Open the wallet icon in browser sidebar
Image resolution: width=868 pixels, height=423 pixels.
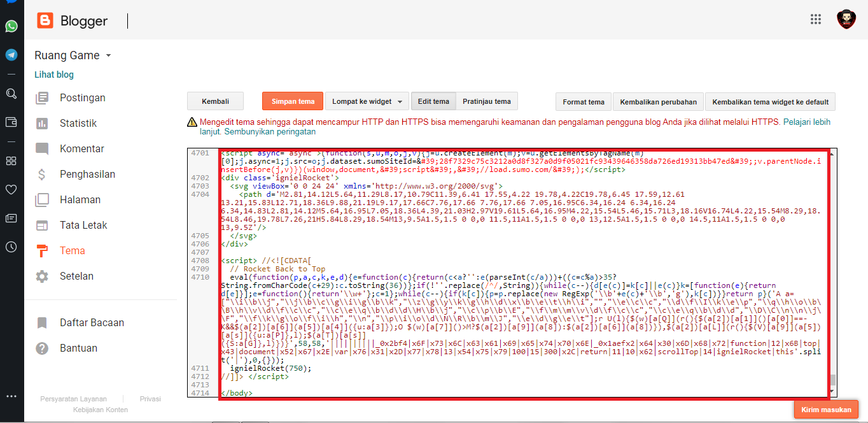pyautogui.click(x=11, y=122)
